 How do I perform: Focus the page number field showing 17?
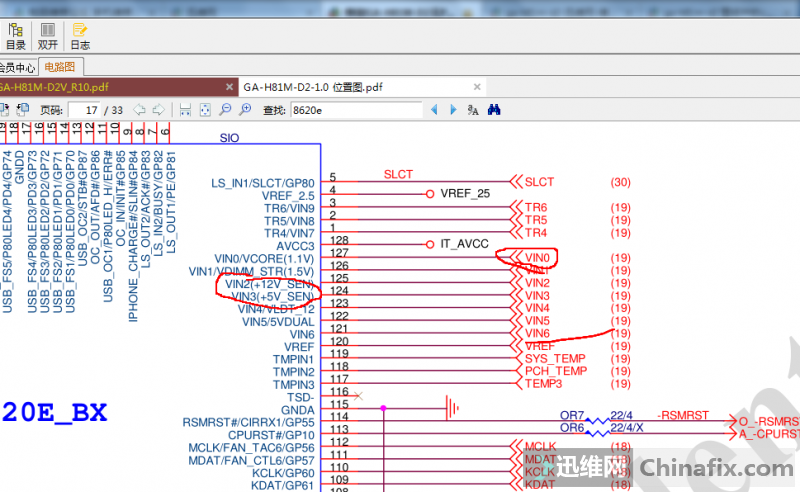coord(85,110)
